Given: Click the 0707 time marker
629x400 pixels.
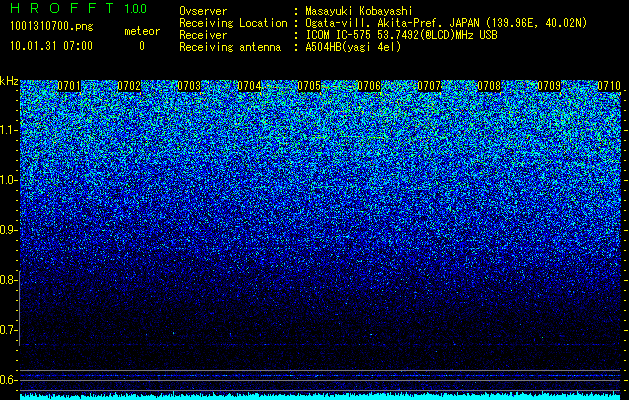Looking at the screenshot, I should (x=429, y=86).
